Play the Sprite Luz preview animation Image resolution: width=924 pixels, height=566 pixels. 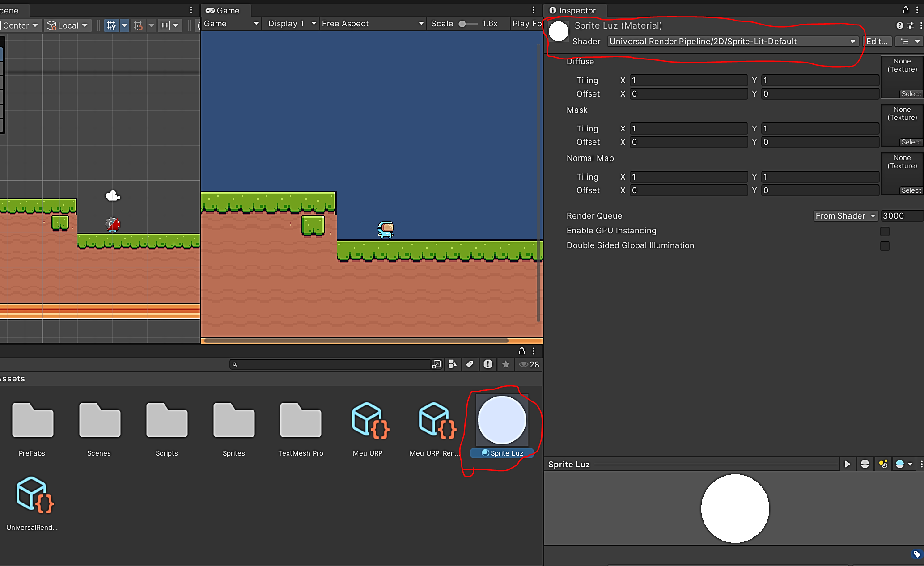point(847,464)
